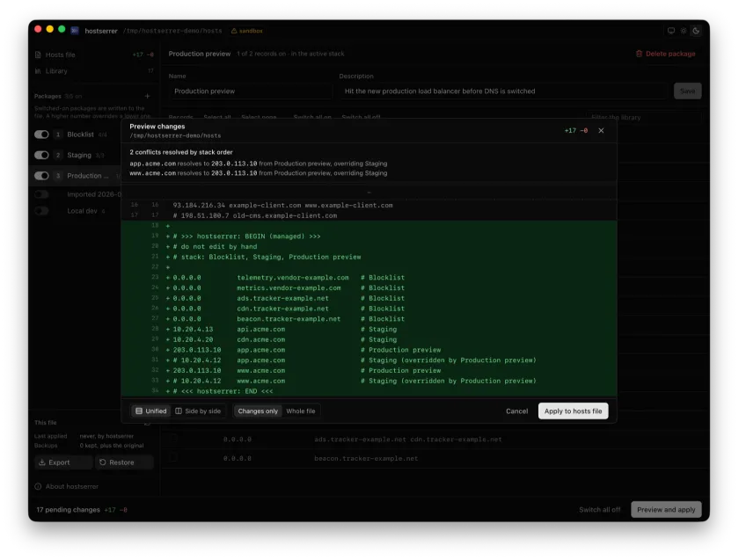This screenshot has height=560, width=739.
Task: Click the Filter the library field
Action: tap(644, 117)
